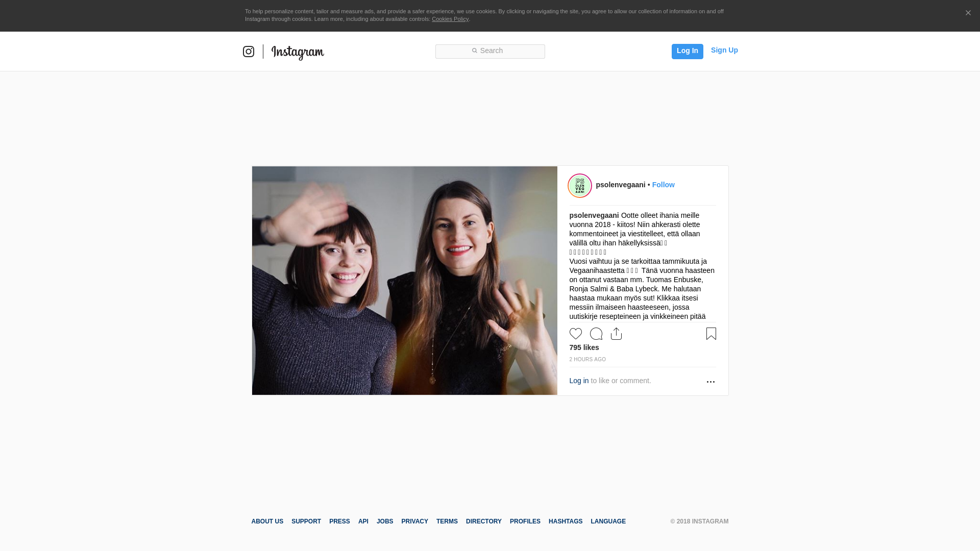Click the heart like icon

[575, 334]
